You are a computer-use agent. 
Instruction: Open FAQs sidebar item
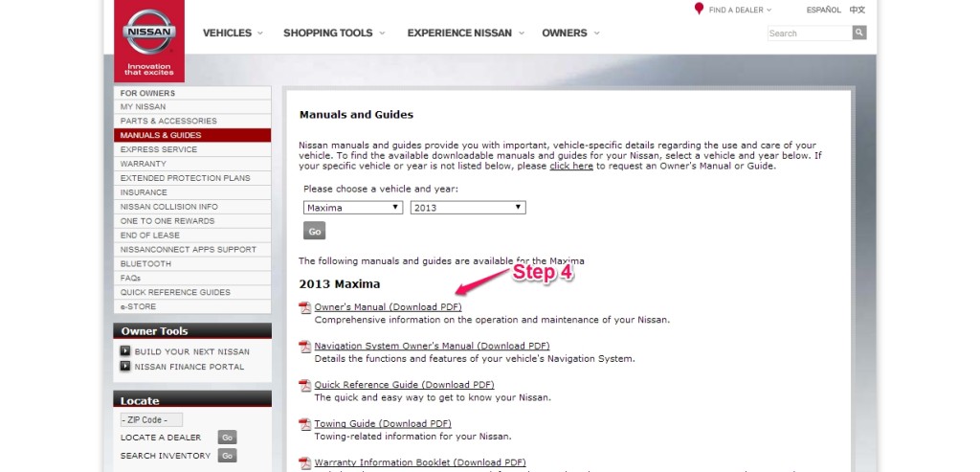coord(192,279)
